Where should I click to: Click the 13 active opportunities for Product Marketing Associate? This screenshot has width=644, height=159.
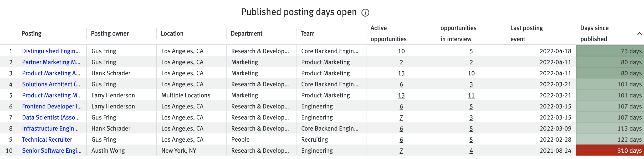coord(401,73)
